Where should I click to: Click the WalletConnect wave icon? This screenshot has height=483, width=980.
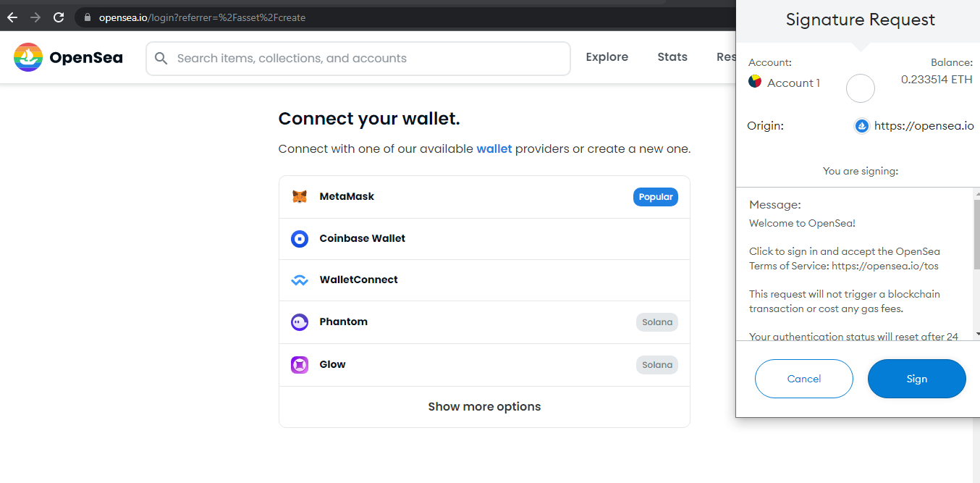300,280
